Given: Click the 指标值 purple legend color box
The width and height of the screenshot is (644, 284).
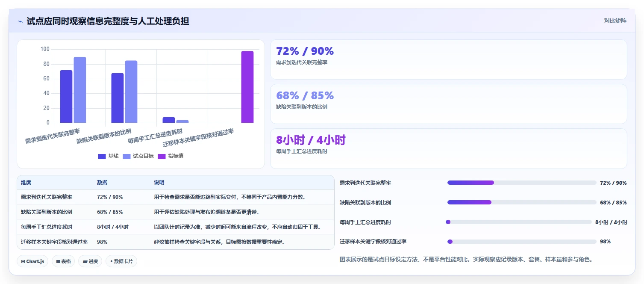Looking at the screenshot, I should point(162,156).
